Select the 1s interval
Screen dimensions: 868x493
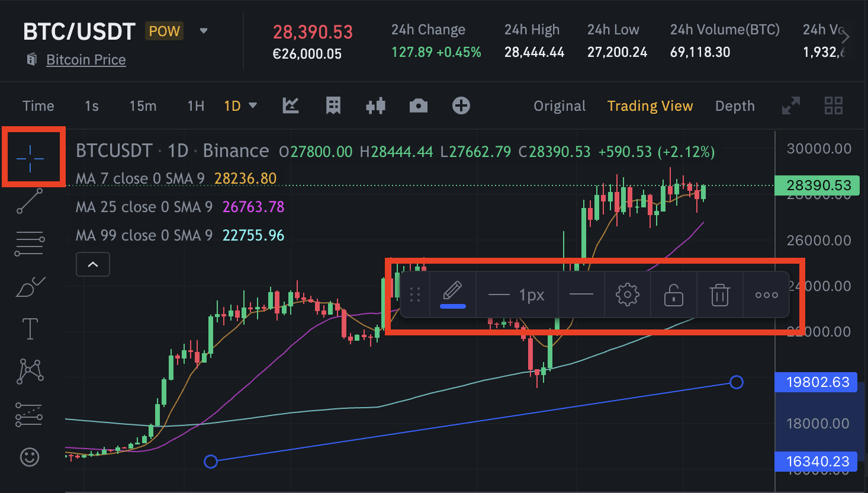(92, 106)
